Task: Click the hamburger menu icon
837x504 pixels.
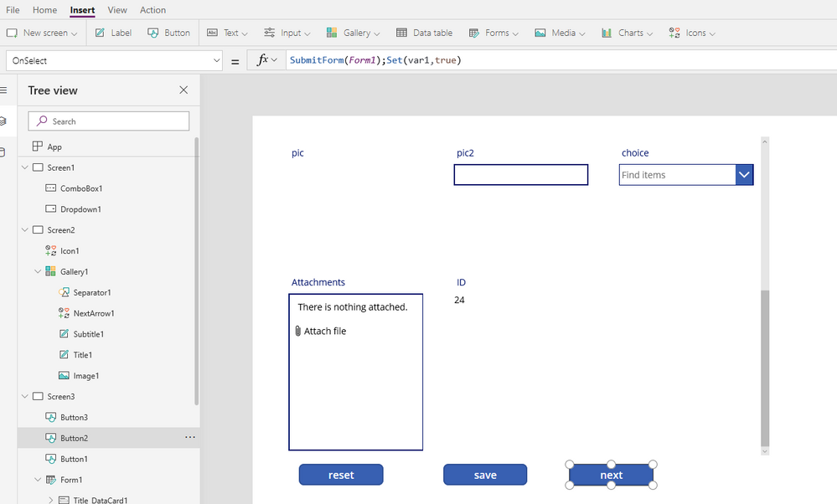Action: (3, 90)
